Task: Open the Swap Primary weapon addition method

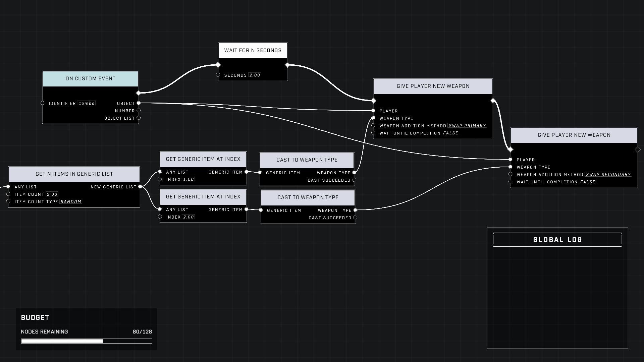Action: 467,126
